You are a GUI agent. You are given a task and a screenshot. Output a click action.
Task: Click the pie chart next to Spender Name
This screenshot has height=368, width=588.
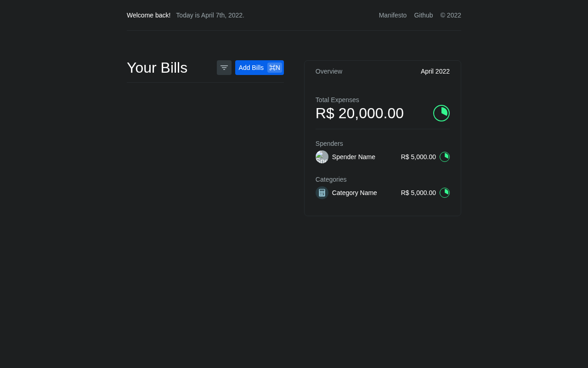tap(445, 157)
